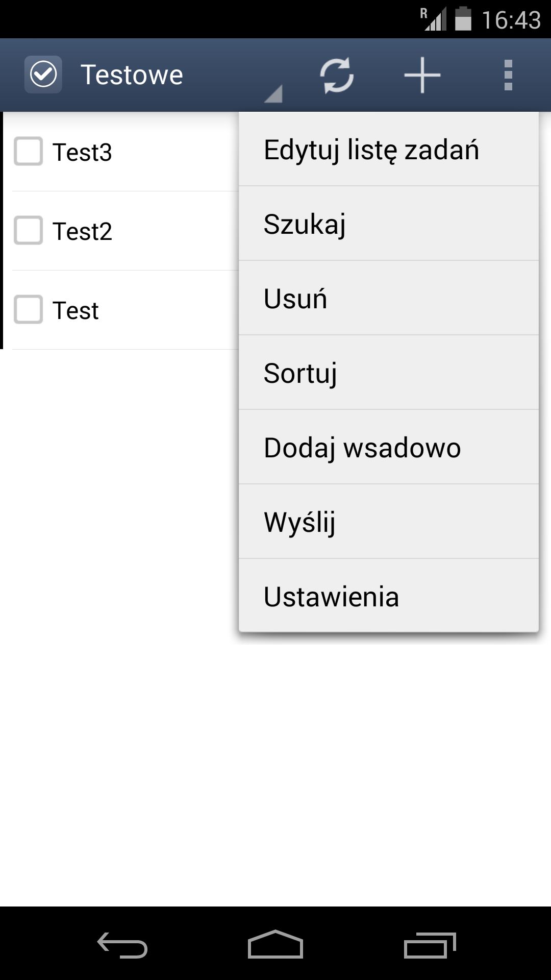This screenshot has height=980, width=551.
Task: Check the Test3 task checkbox
Action: (x=28, y=151)
